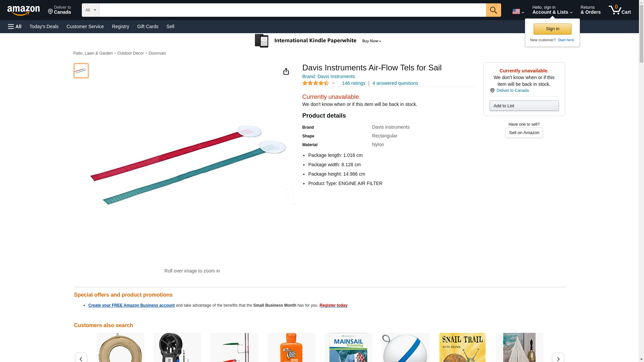Open Account & Lists menu
Viewport: 644px width, 362px height.
click(x=552, y=10)
